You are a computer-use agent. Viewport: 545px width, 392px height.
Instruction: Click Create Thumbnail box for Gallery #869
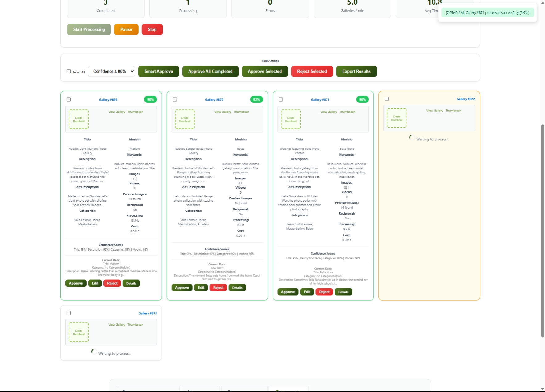coord(78,119)
